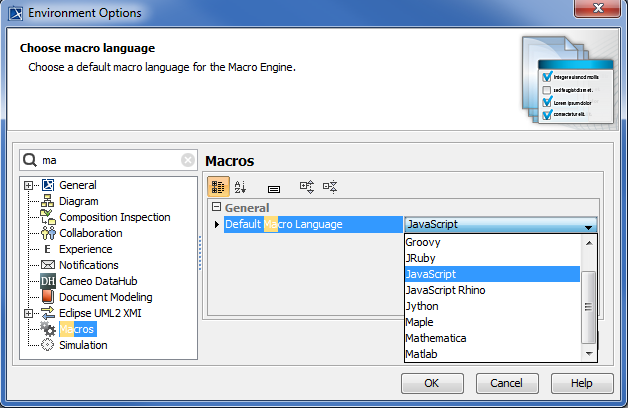Screen dimensions: 628x408
Task: Select Mathematica from the language list
Action: point(492,338)
